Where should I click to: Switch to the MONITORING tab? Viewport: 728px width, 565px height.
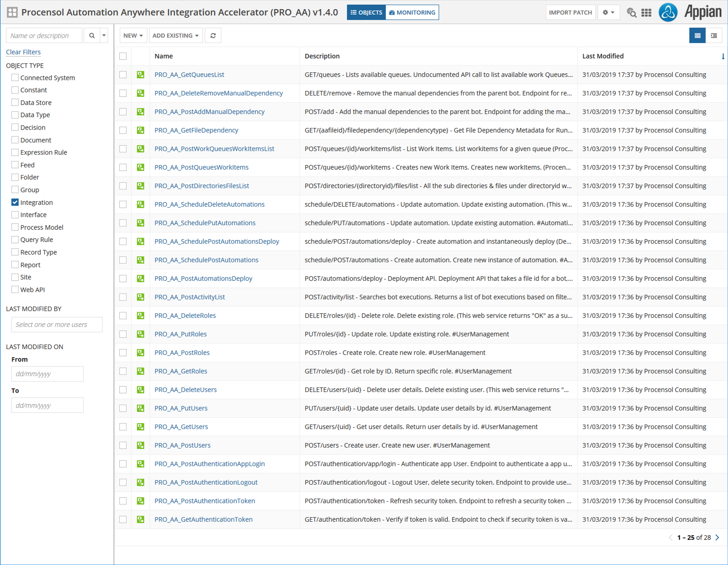[412, 12]
